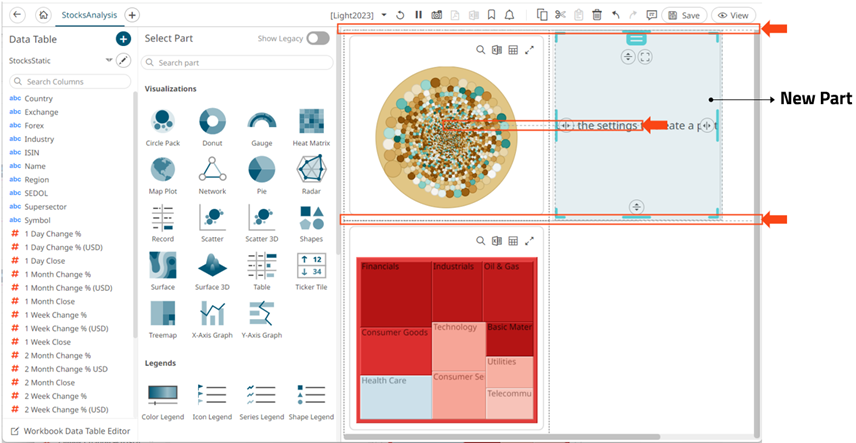This screenshot has height=443, width=856.
Task: Select the Scatter 3D visualization
Action: (x=261, y=223)
